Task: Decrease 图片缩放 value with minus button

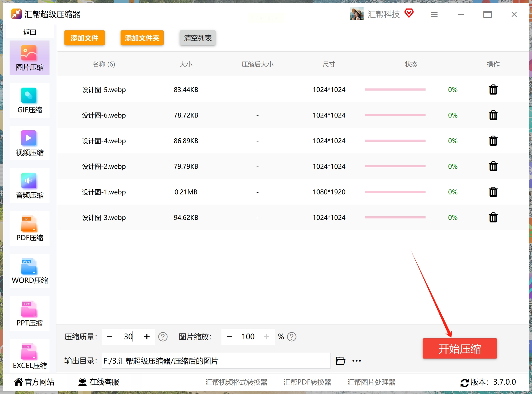Action: pyautogui.click(x=229, y=337)
